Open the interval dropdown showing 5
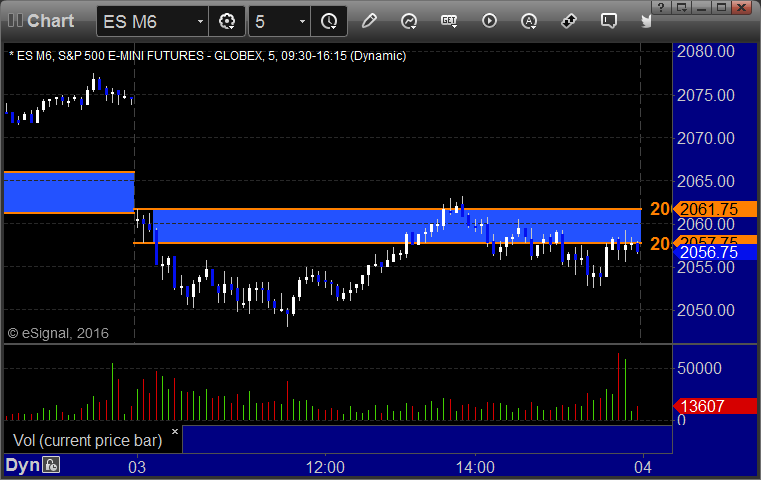 (x=280, y=21)
